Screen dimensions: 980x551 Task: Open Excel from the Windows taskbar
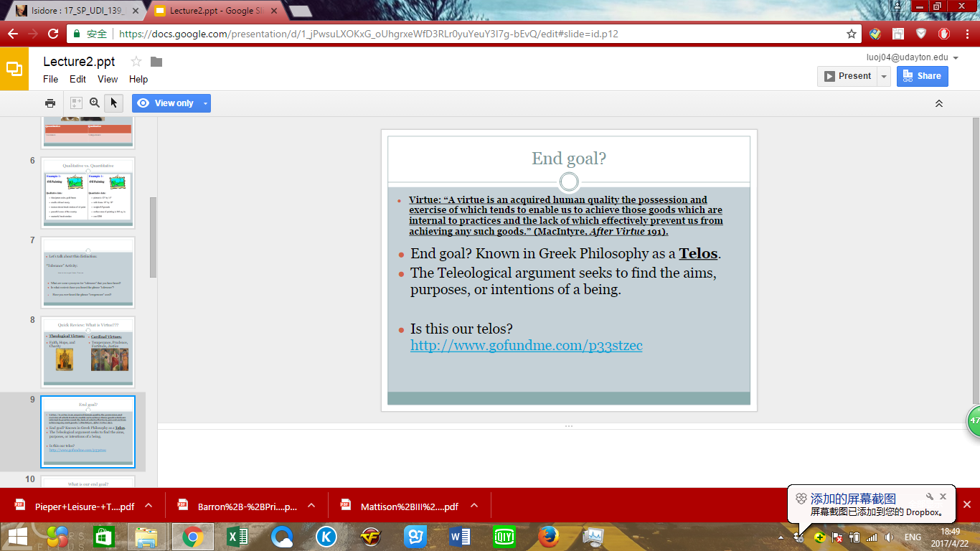pyautogui.click(x=237, y=537)
